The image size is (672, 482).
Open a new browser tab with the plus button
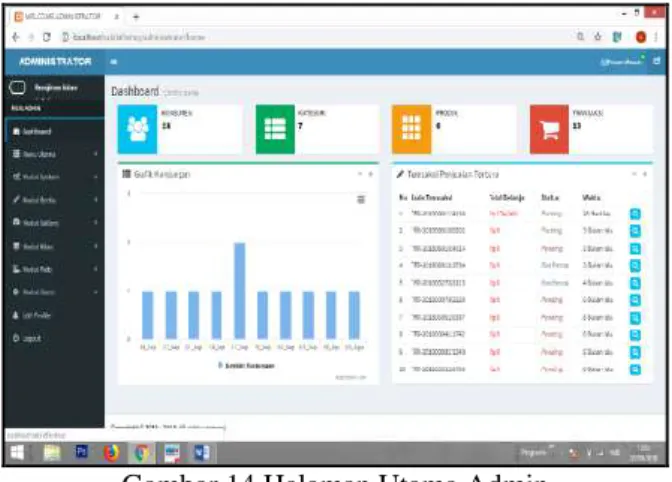[136, 17]
